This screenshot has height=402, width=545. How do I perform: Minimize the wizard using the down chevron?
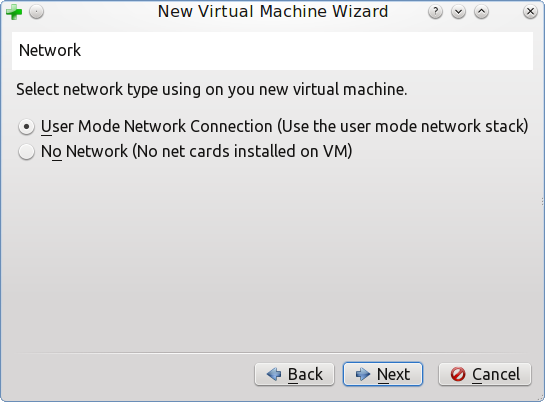click(x=458, y=12)
